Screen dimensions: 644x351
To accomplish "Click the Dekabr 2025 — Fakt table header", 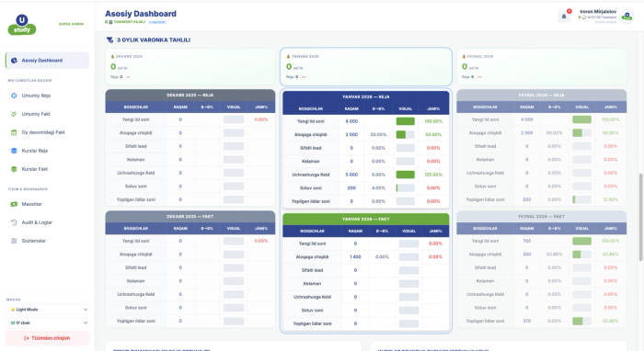I will click(x=190, y=217).
